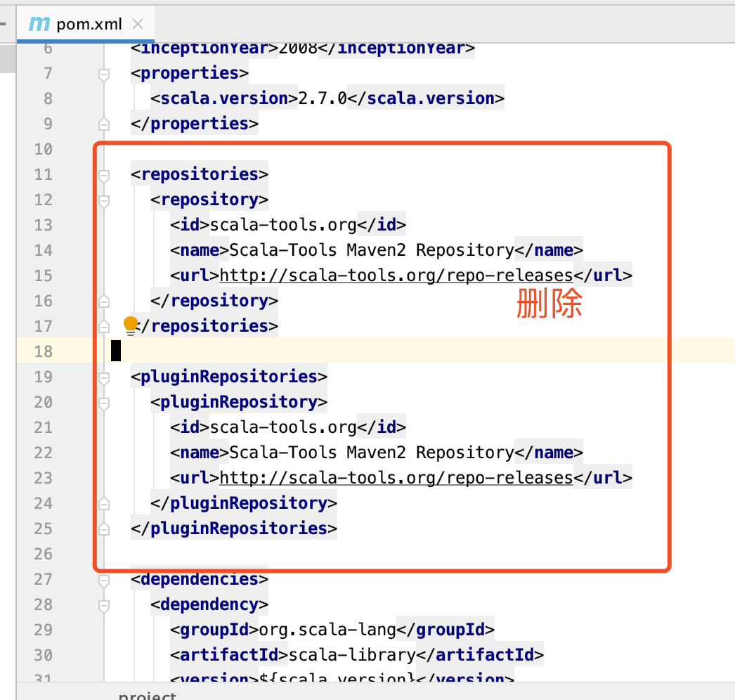Screen dimensions: 735x700
Task: Click the artifactId scala-library text
Action: [352, 655]
